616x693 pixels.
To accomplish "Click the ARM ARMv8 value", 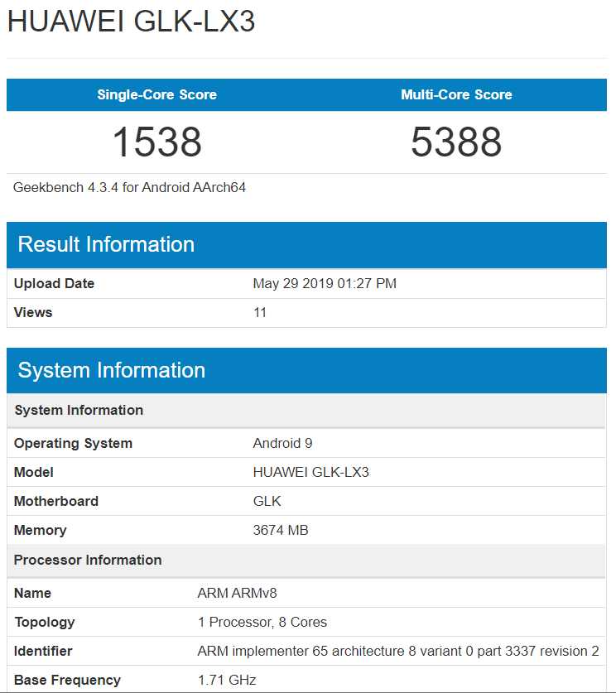I will point(238,593).
